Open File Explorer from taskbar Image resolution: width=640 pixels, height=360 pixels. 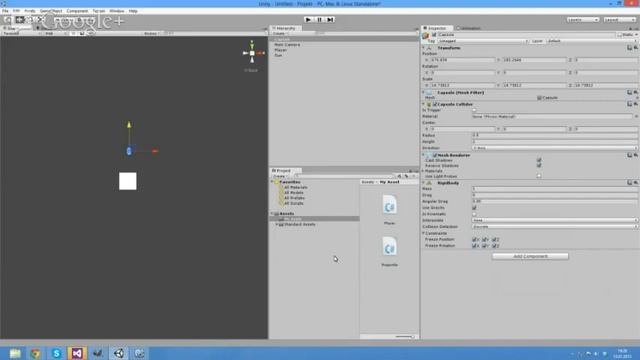click(15, 353)
